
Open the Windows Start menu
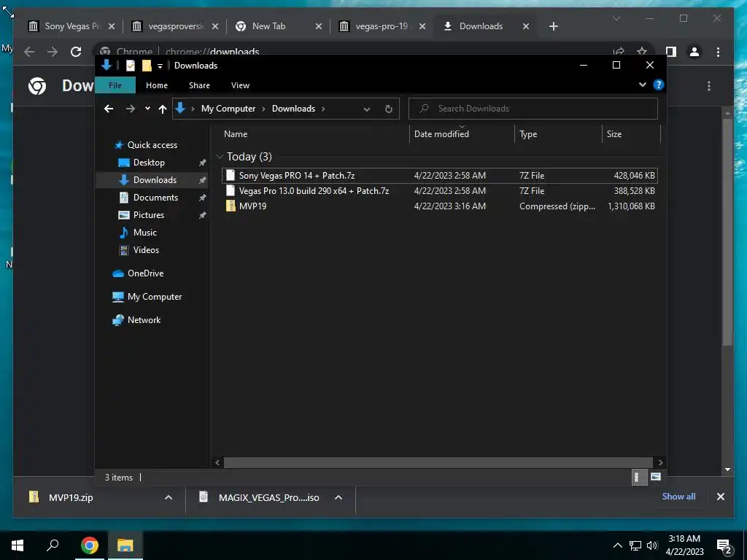coord(18,545)
